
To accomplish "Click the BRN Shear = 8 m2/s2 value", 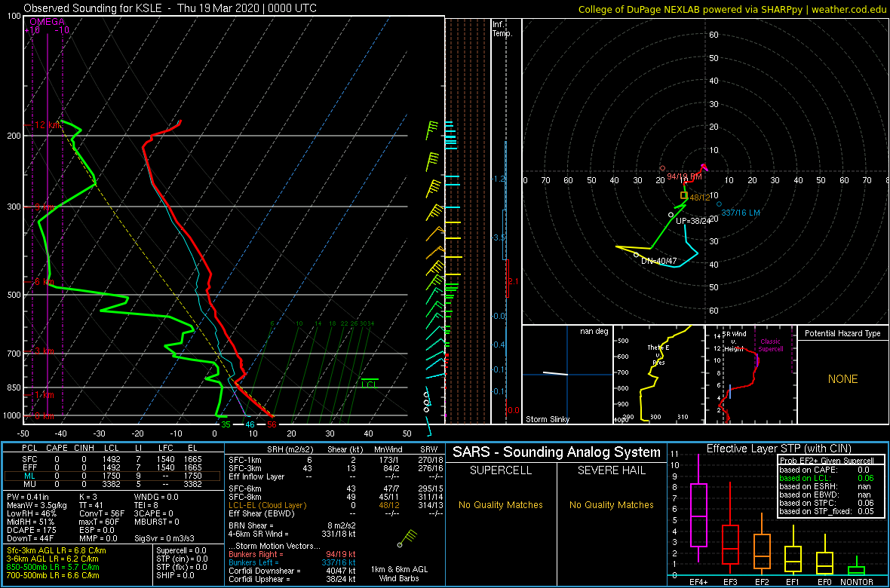I will click(x=291, y=525).
